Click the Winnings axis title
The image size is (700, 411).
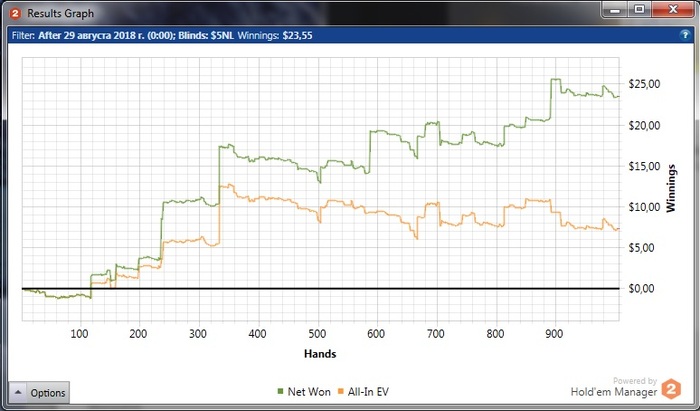click(671, 188)
